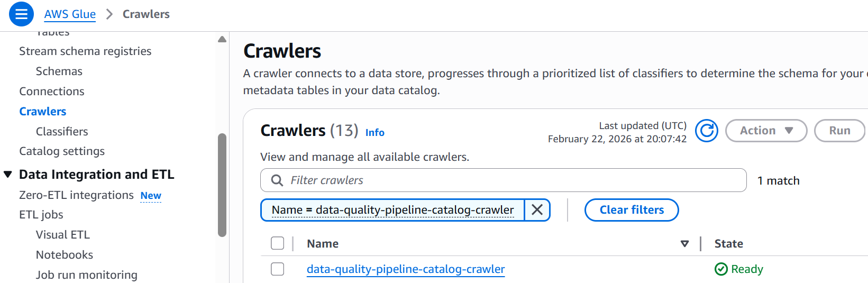Open the hamburger navigation menu

pos(21,14)
